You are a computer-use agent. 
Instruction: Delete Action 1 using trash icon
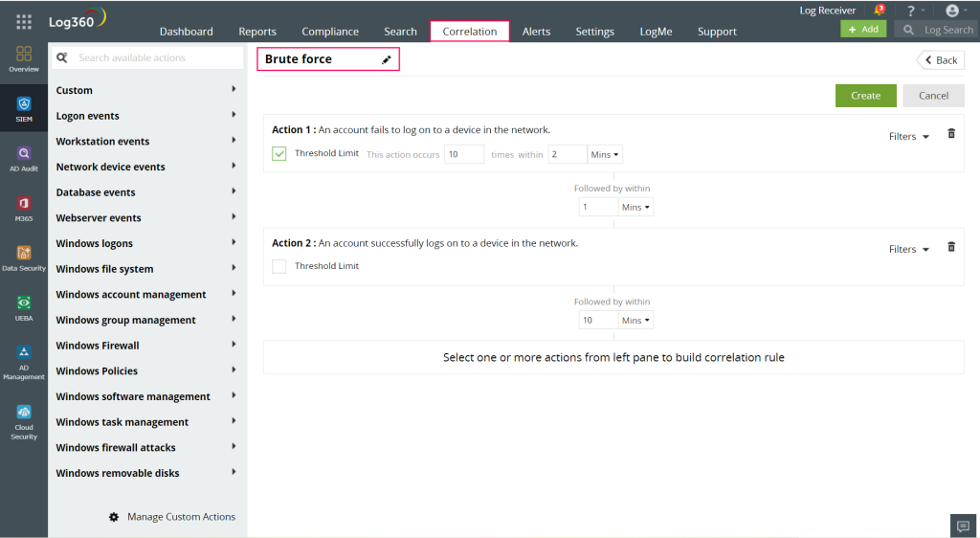coord(951,134)
